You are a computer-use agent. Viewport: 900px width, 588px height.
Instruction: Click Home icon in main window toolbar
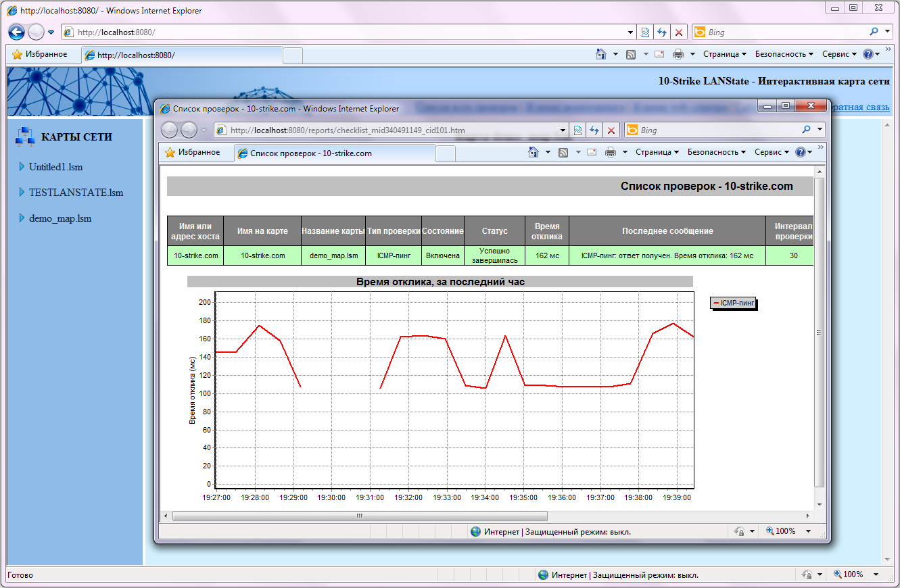(x=600, y=54)
